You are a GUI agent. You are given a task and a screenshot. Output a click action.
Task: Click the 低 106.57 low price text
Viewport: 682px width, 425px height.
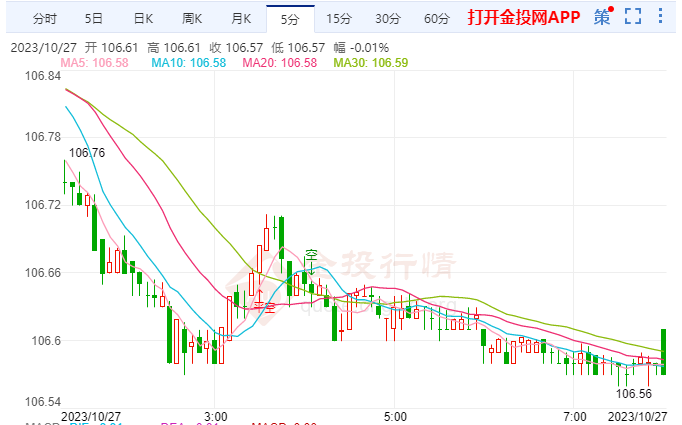298,47
